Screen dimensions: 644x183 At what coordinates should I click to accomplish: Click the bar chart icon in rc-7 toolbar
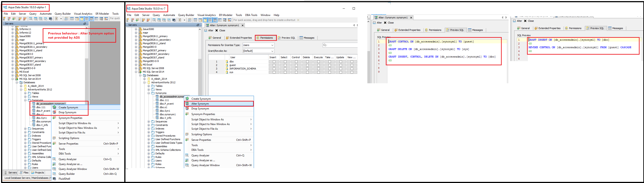click(229, 20)
